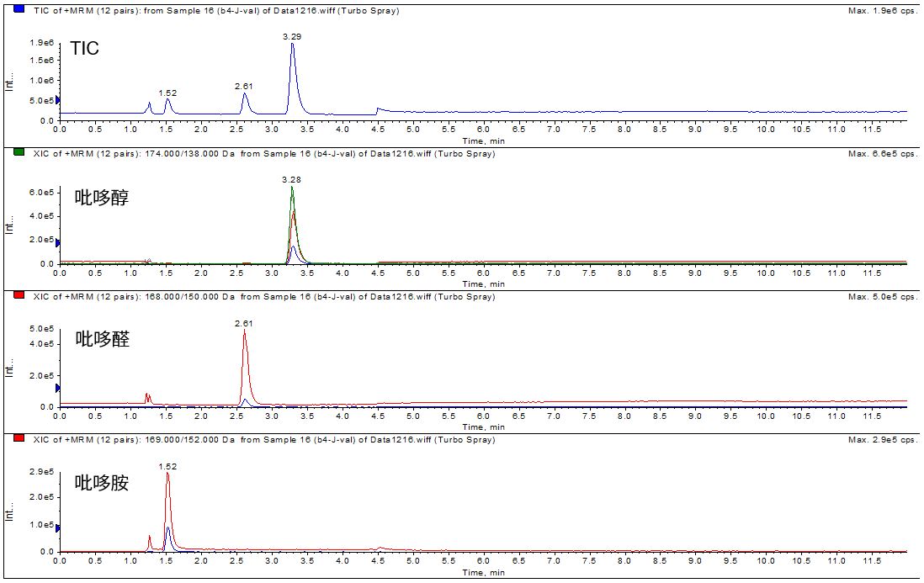Viewport: 924px width, 583px height.
Task: Click the 3.29 peak label in the TIC chromatogram
Action: click(292, 36)
